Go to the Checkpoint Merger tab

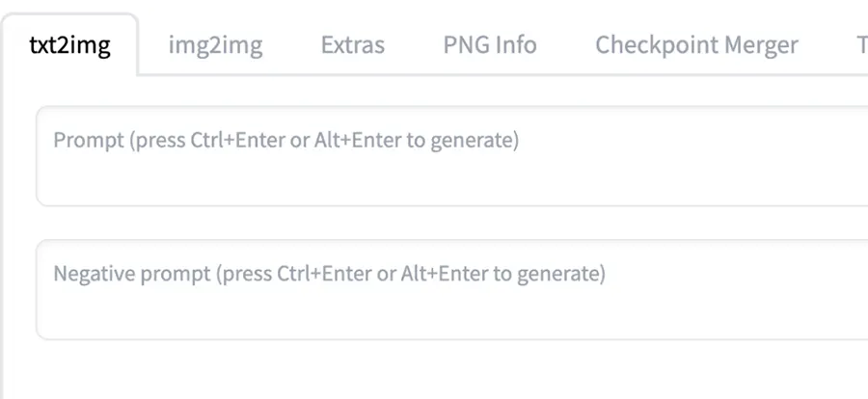pos(696,45)
